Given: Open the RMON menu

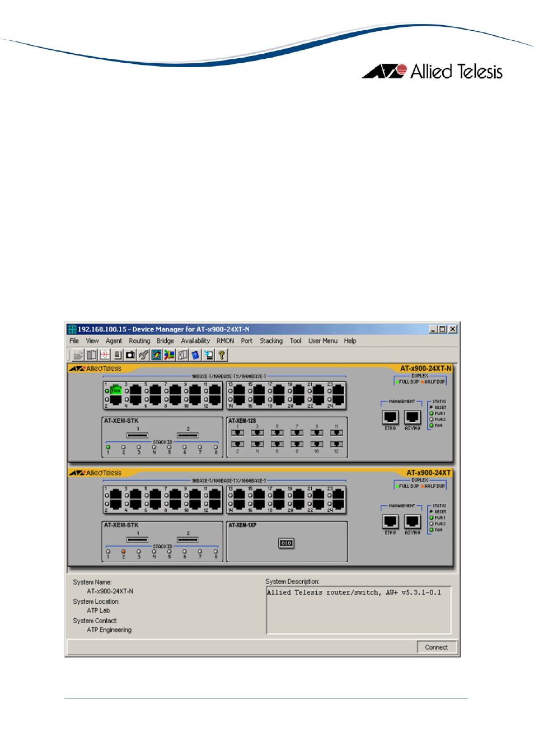Looking at the screenshot, I should 226,341.
